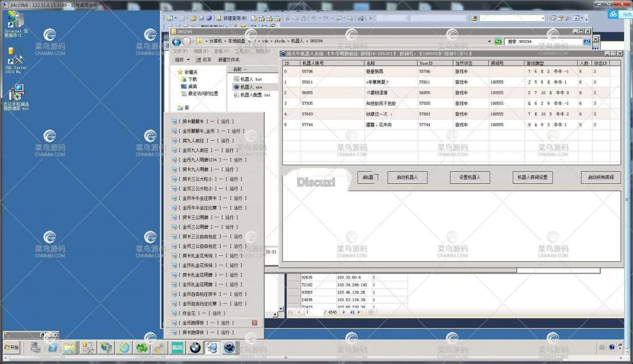Click next record arrow in the pager
633x364 pixels.
tap(344, 312)
